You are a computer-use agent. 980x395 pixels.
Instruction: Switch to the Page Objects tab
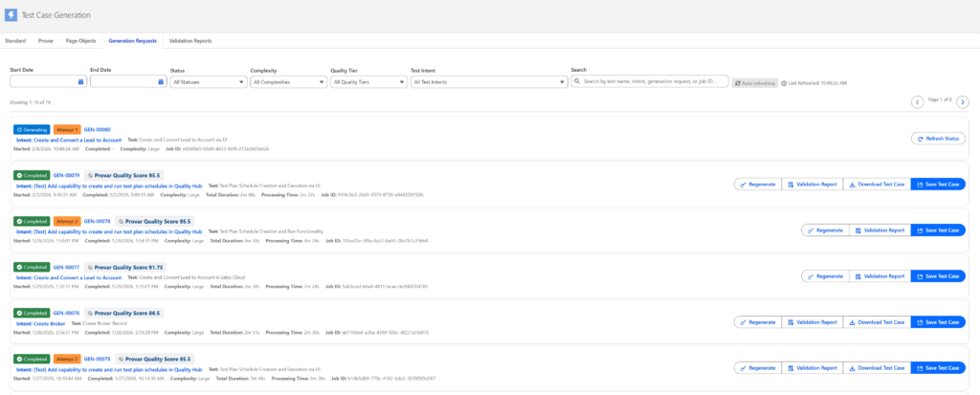(x=81, y=41)
